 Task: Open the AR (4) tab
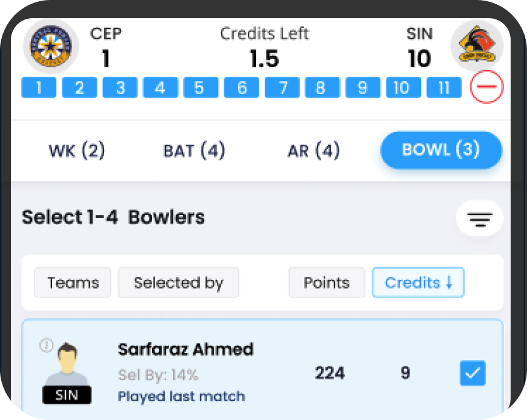(314, 150)
